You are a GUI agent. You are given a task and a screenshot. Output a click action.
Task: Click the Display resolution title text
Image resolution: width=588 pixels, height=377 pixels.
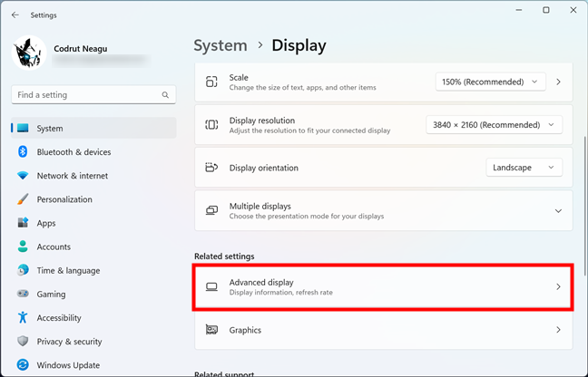261,121
